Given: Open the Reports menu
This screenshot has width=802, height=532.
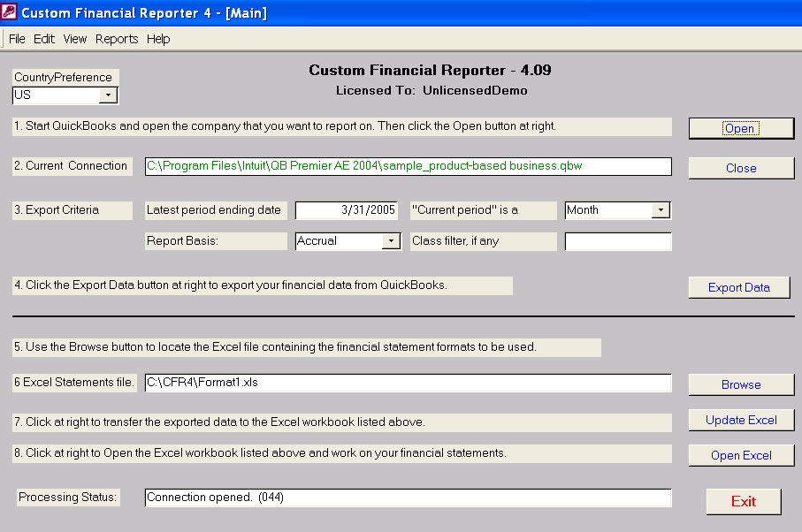Looking at the screenshot, I should click(117, 39).
